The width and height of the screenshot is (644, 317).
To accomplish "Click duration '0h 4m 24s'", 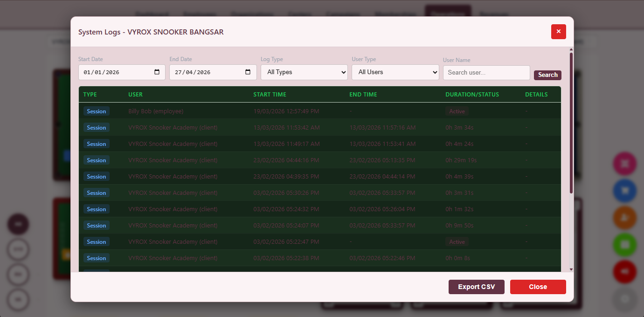I will coord(459,144).
